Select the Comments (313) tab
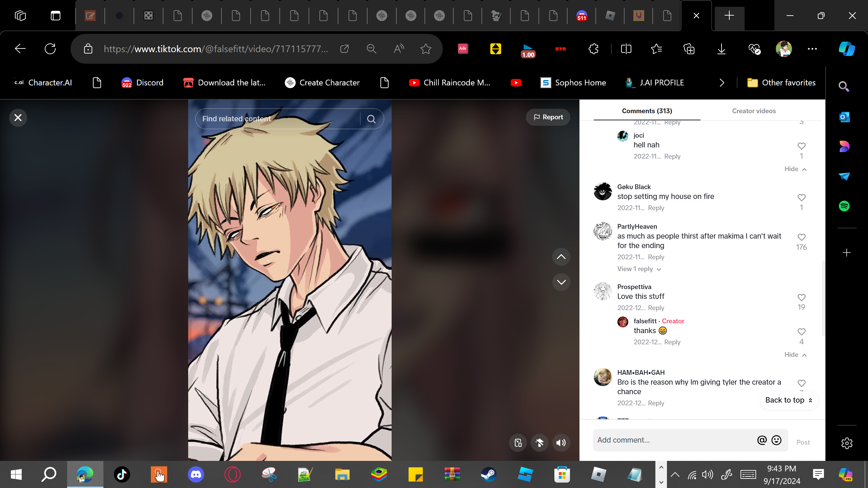This screenshot has width=868, height=488. (x=647, y=111)
